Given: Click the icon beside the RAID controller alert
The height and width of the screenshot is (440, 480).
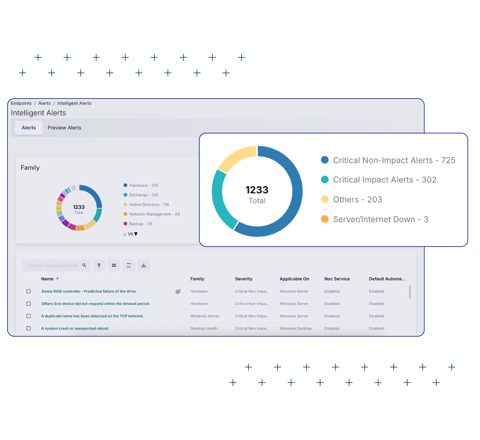Looking at the screenshot, I should (178, 291).
